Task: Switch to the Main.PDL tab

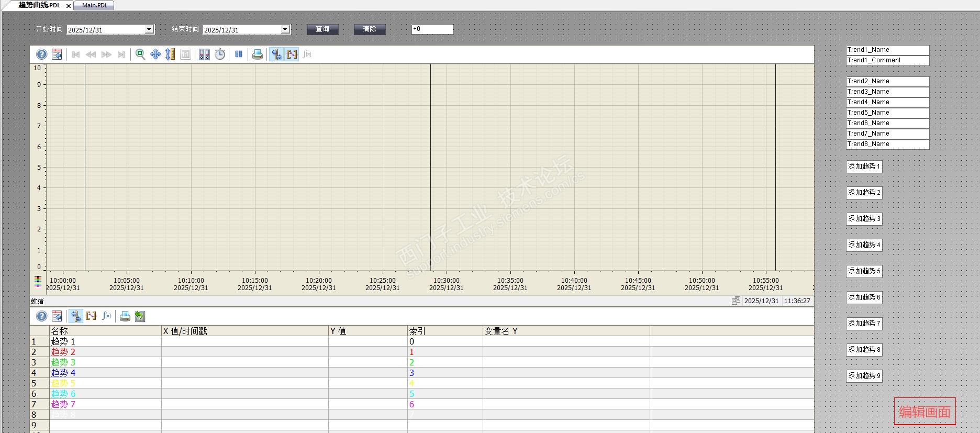Action: 95,5
